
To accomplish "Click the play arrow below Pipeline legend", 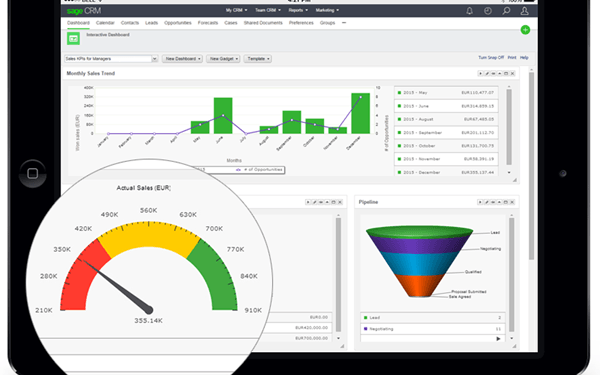I will tap(498, 339).
